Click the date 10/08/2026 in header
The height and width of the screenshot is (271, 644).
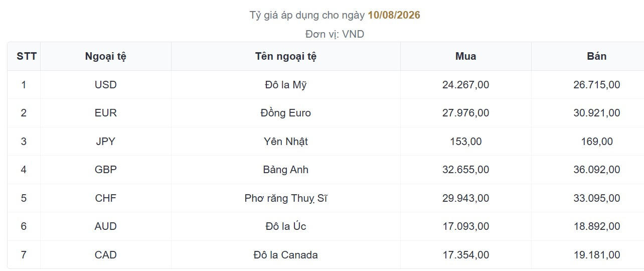click(x=394, y=15)
